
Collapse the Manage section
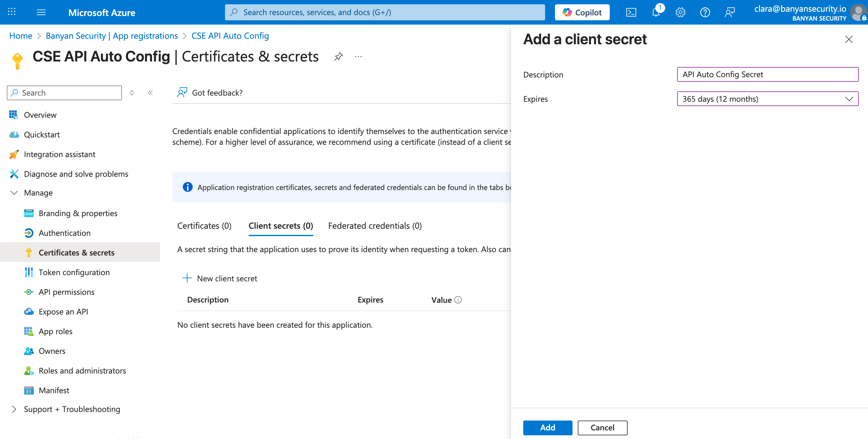click(x=14, y=192)
